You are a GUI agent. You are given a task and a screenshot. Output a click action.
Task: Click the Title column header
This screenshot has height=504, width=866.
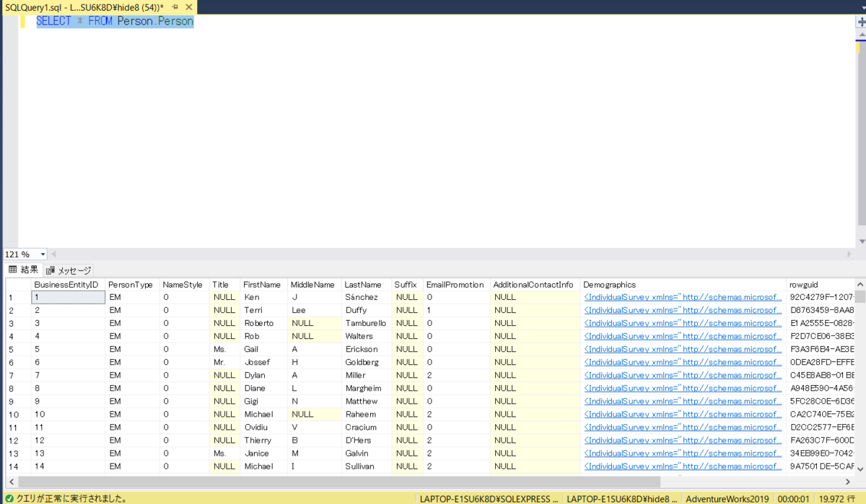tap(224, 285)
